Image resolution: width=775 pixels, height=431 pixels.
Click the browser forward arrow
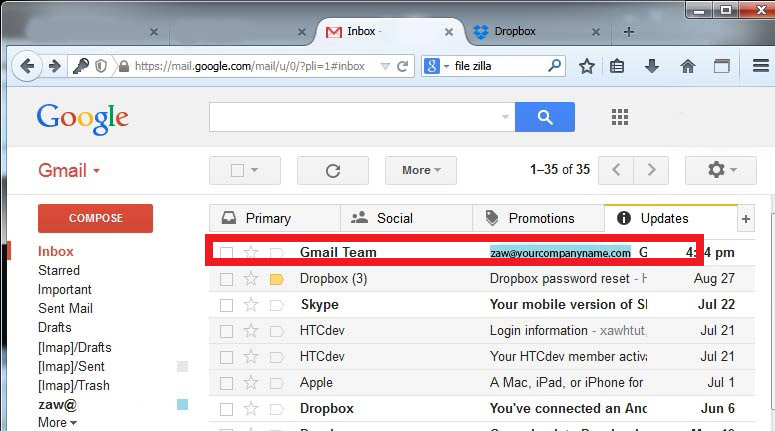point(54,66)
